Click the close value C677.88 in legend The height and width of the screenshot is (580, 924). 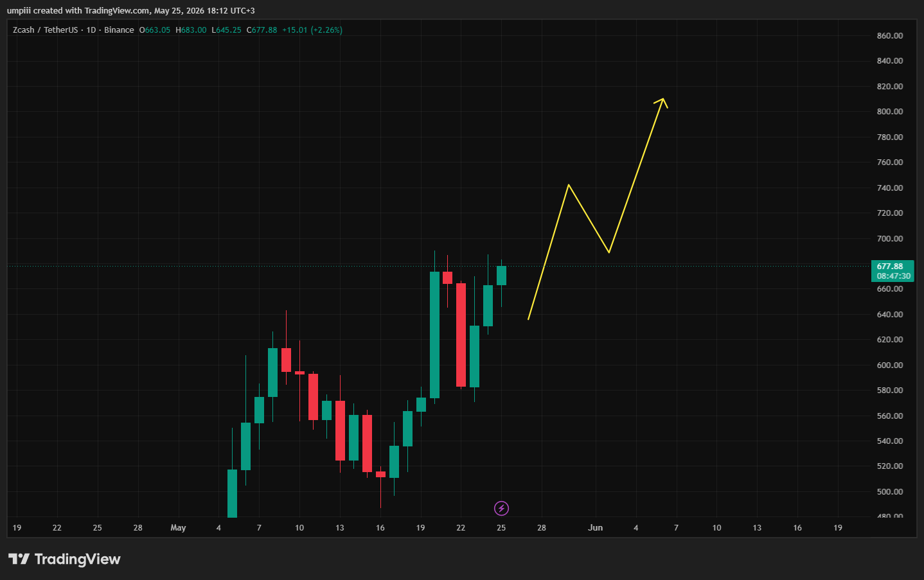[x=262, y=30]
